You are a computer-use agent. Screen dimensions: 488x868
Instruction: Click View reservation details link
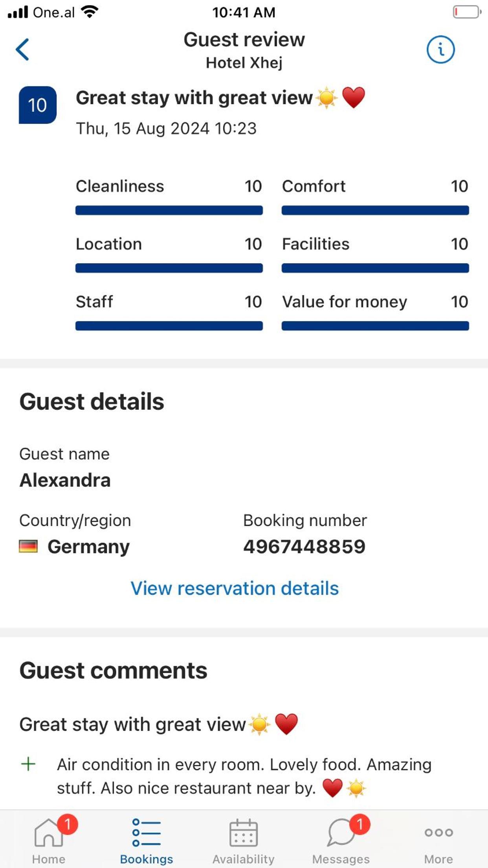[x=235, y=588]
